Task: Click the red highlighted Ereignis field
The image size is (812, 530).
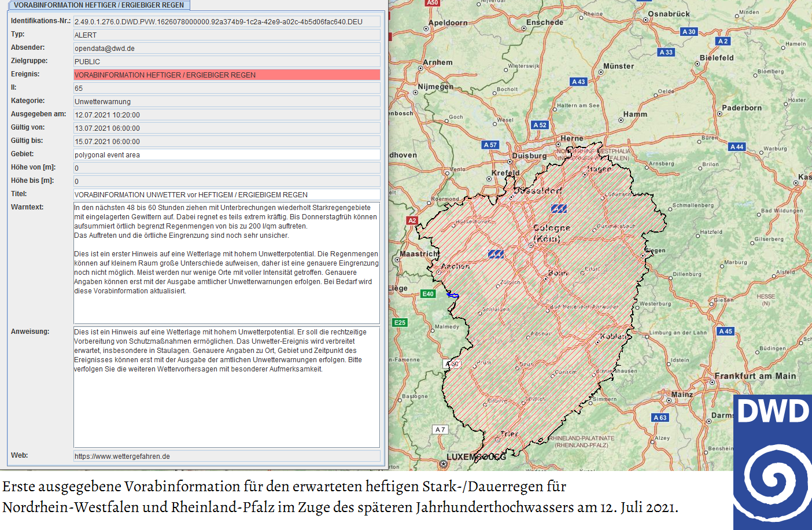Action: (227, 75)
